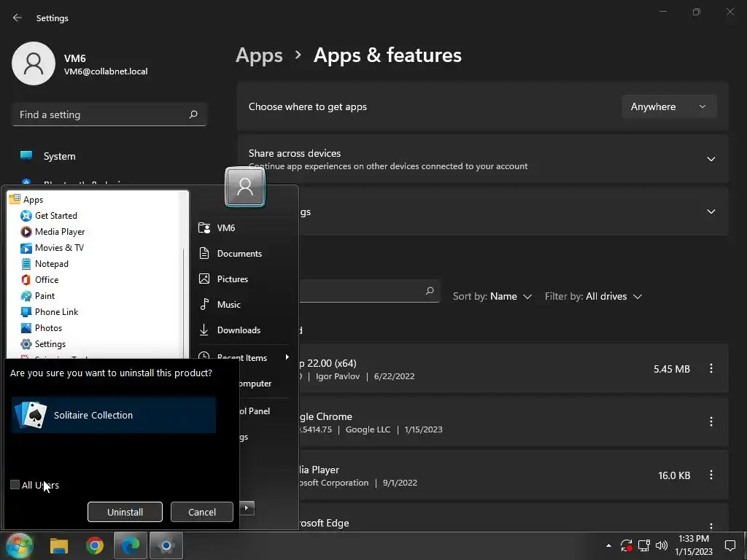
Task: Open more options for the 5.45 MB app
Action: point(711,368)
